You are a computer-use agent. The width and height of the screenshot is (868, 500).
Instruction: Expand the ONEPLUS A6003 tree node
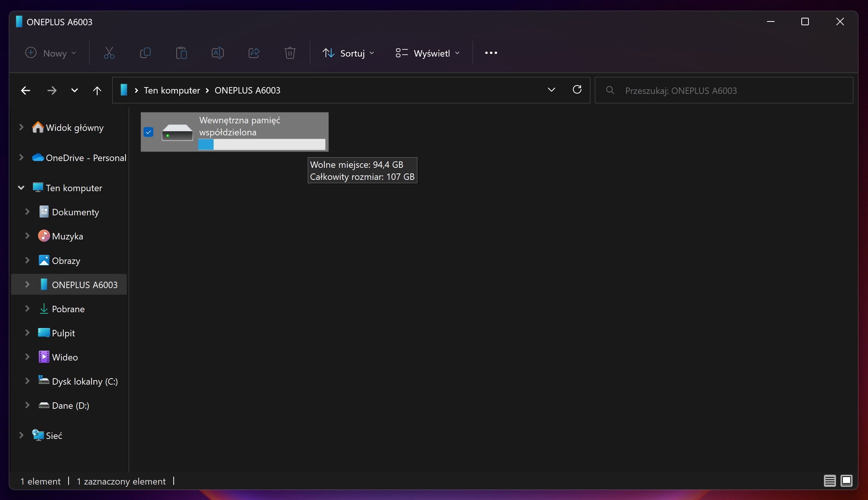pos(28,285)
